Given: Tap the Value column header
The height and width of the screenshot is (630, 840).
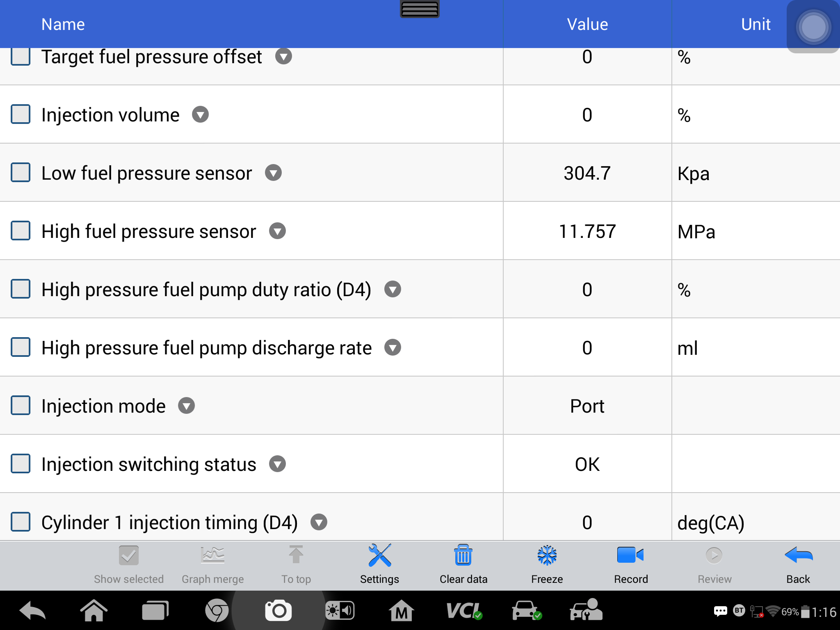Looking at the screenshot, I should point(587,25).
